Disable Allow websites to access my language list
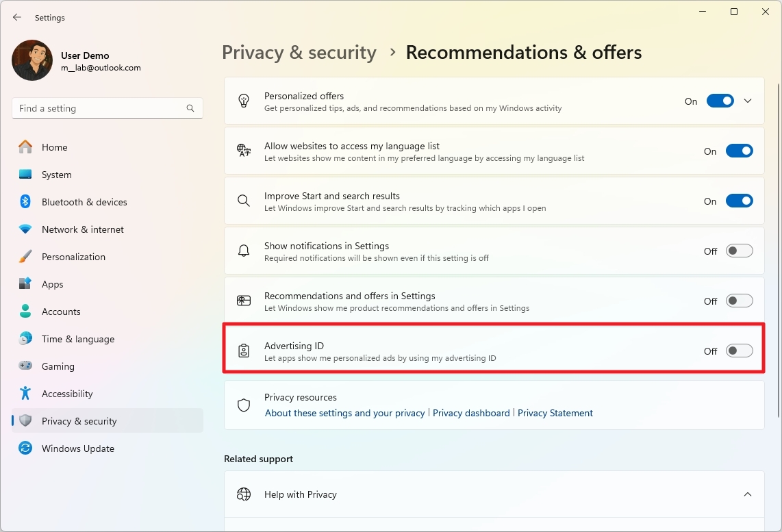This screenshot has width=782, height=532. pos(739,151)
